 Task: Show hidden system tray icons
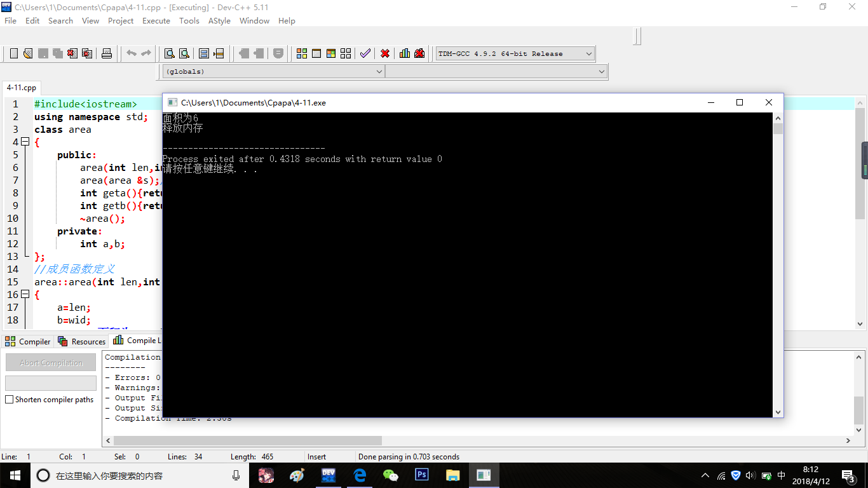pyautogui.click(x=705, y=475)
